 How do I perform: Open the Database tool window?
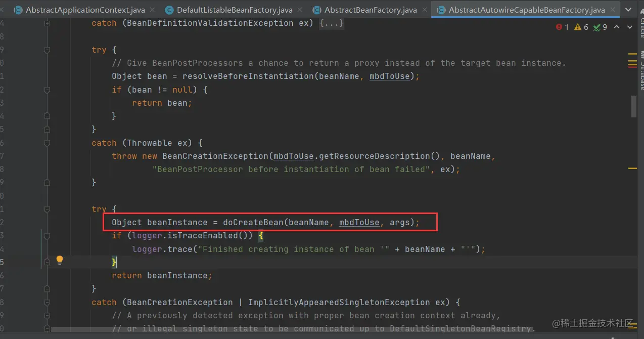point(641,70)
